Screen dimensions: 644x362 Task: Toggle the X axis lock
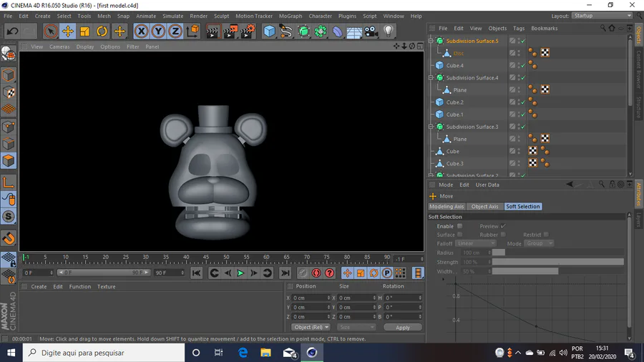click(x=141, y=31)
